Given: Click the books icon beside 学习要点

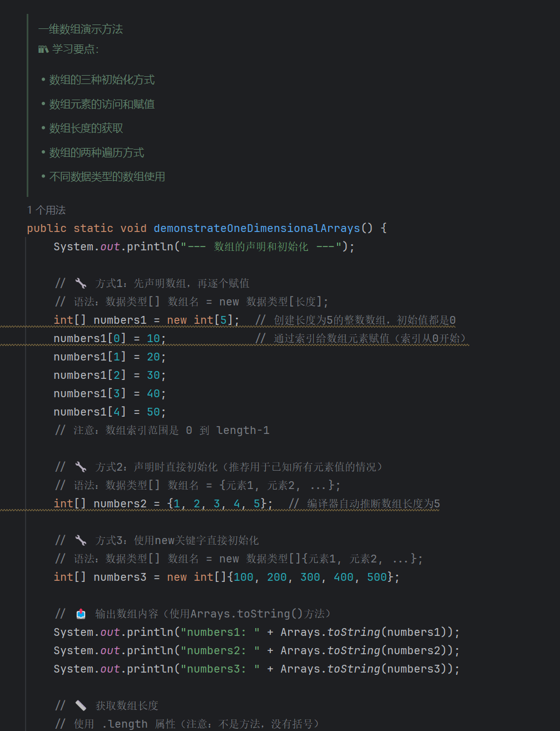Looking at the screenshot, I should point(43,50).
